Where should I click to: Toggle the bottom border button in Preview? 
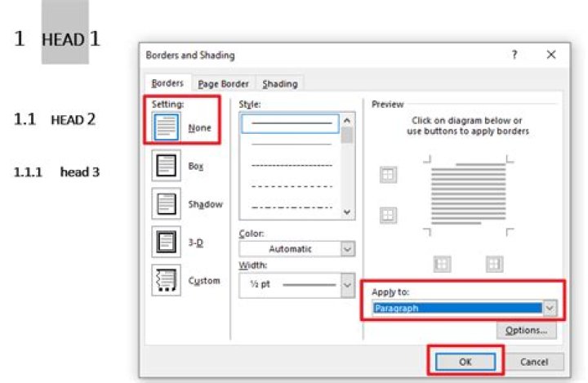pos(388,216)
